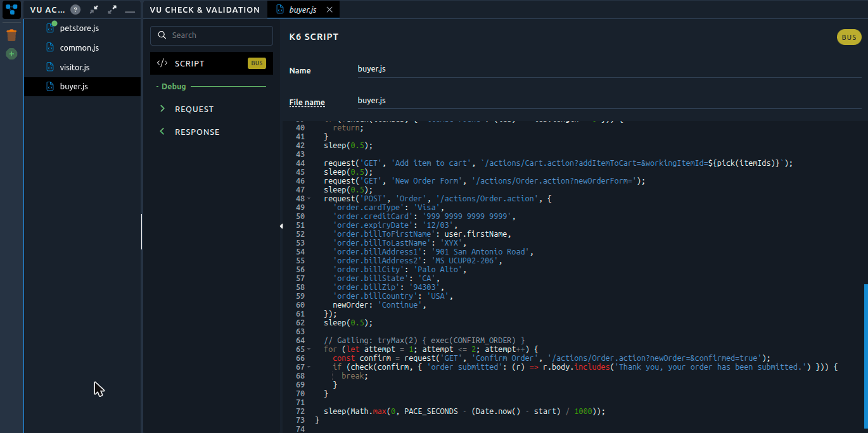This screenshot has width=868, height=433.
Task: Open the VU Actions help question mark
Action: [x=75, y=9]
